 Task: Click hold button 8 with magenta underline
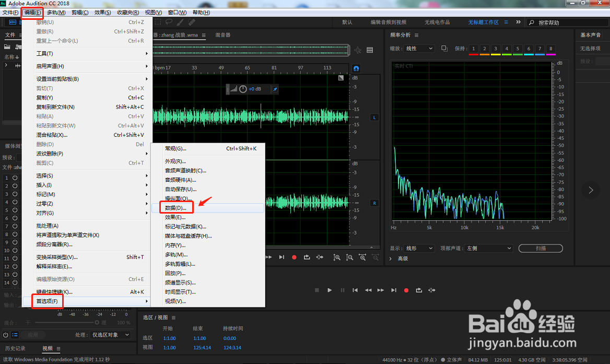click(550, 49)
